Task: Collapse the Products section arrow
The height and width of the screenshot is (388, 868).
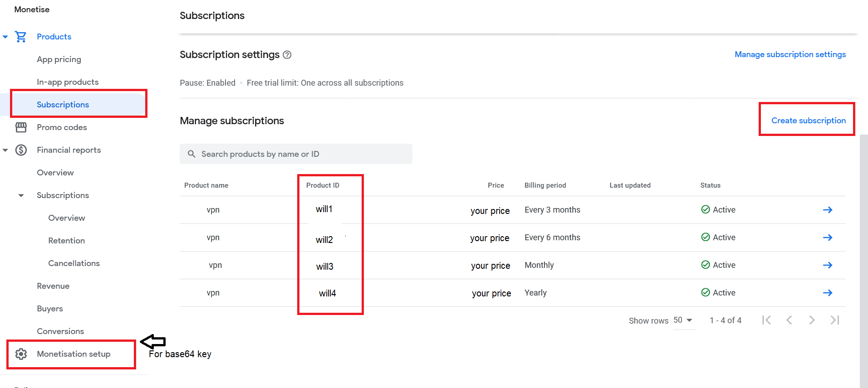Action: pyautogui.click(x=5, y=37)
